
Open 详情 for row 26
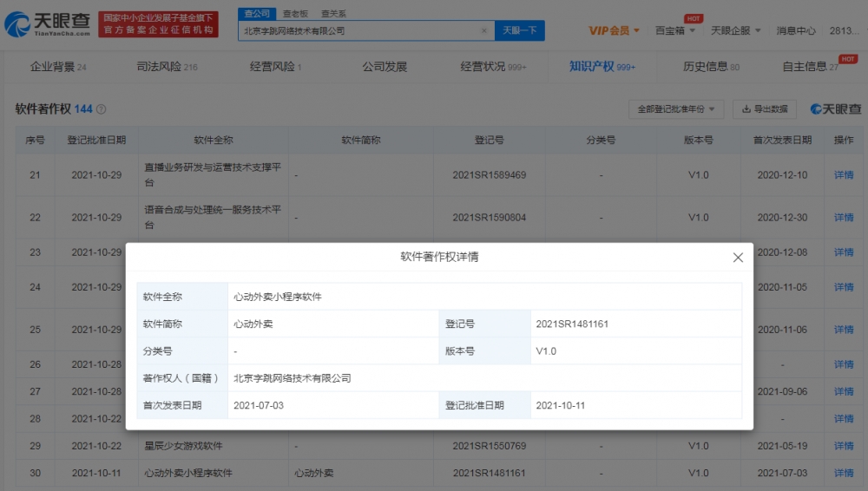coord(844,365)
